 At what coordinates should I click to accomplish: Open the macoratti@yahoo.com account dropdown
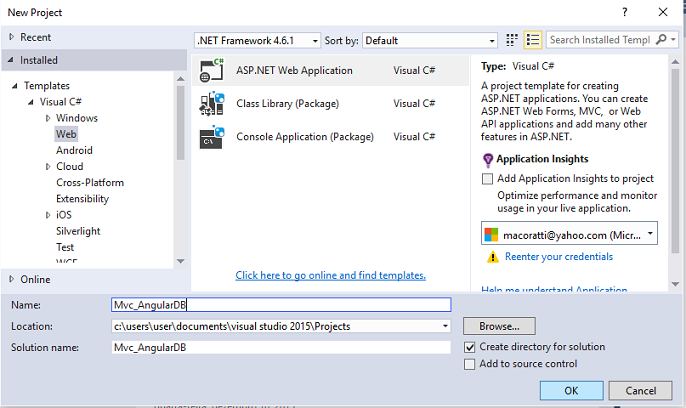point(569,233)
